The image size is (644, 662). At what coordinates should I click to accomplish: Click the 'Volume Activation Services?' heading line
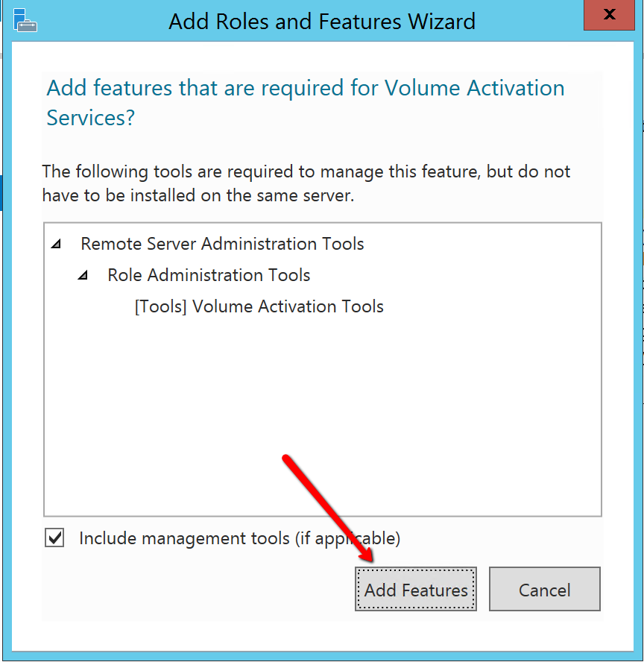[90, 118]
